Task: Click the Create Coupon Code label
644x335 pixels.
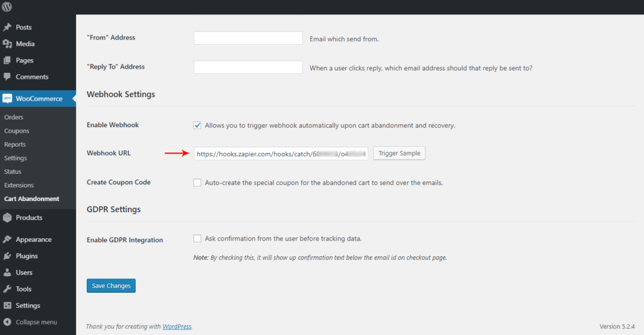Action: click(119, 182)
